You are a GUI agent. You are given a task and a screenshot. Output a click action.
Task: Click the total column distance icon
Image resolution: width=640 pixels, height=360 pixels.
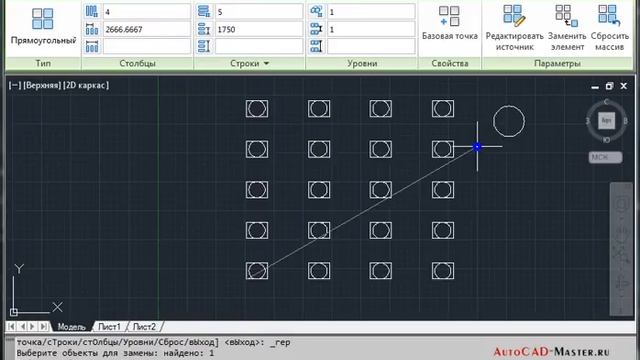92,46
